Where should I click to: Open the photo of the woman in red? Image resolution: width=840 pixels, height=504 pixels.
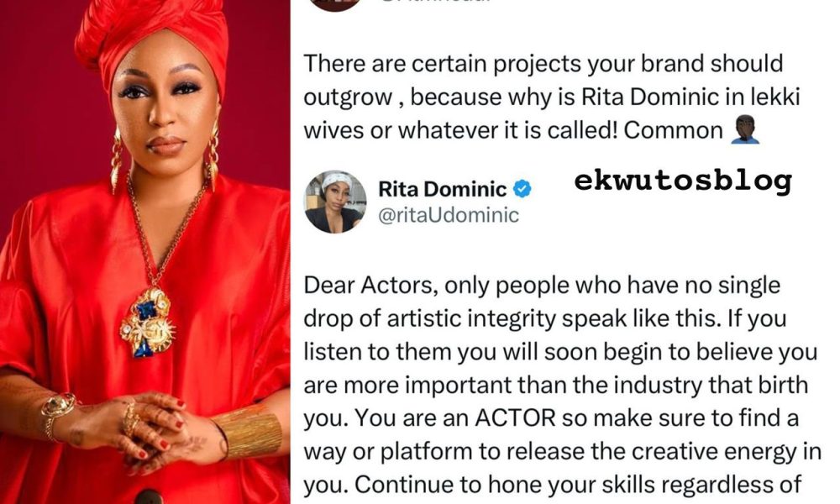(x=145, y=252)
